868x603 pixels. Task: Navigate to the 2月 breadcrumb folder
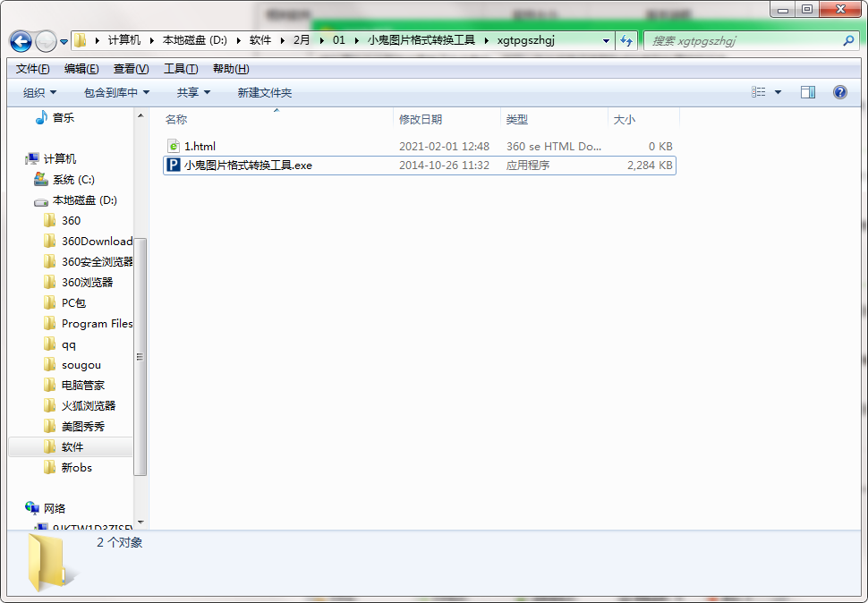302,40
